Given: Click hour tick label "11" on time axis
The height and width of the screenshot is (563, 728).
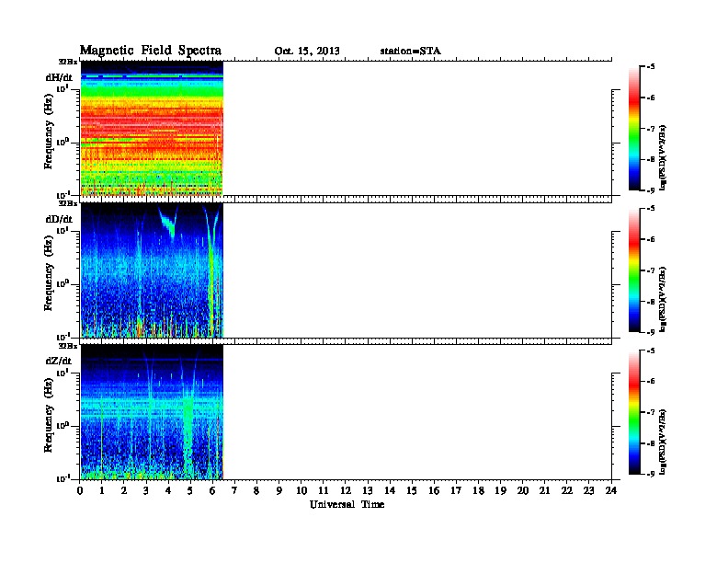Looking at the screenshot, I should [324, 491].
